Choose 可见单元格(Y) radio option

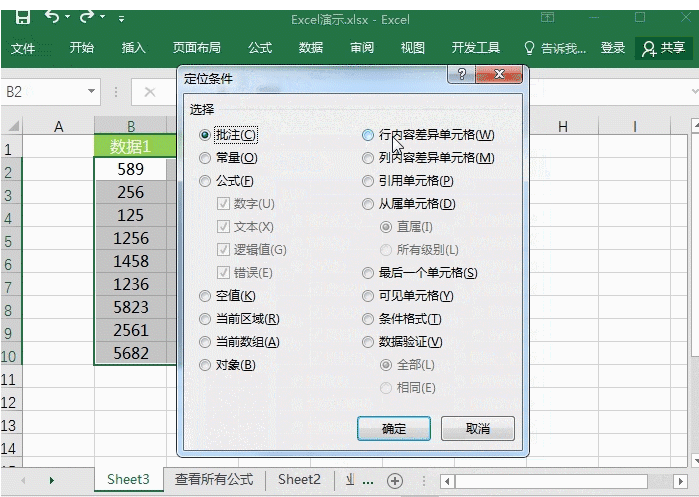tap(368, 296)
